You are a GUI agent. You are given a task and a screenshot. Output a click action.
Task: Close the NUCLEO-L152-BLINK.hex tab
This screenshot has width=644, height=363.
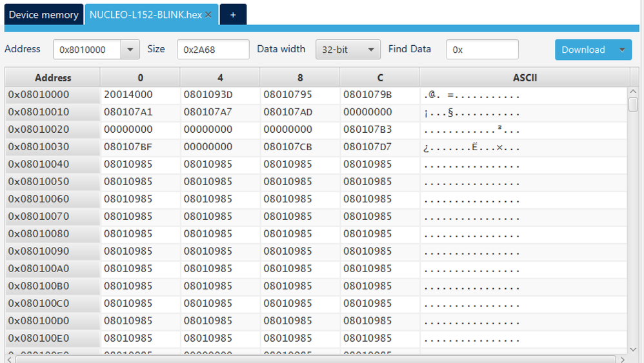tap(208, 15)
